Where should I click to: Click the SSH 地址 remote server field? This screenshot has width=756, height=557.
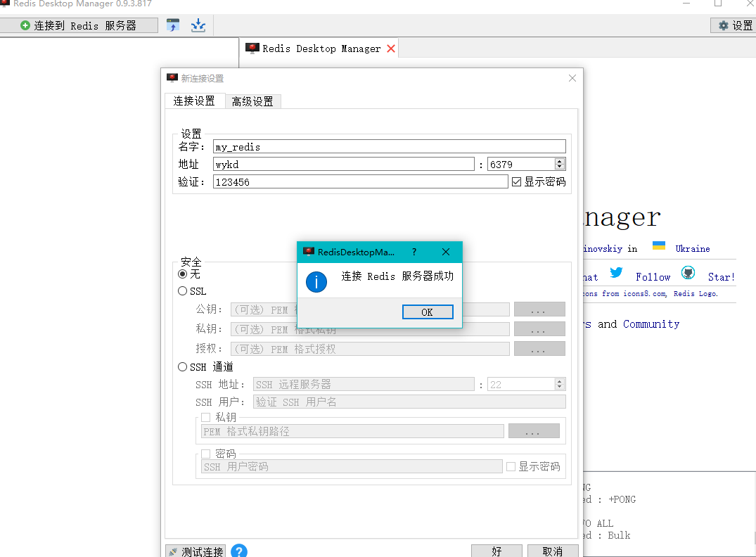pyautogui.click(x=364, y=385)
